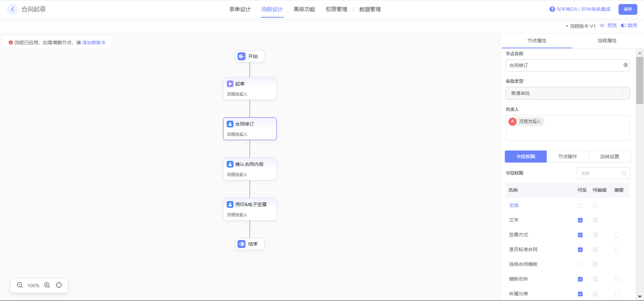
Task: Click the zoom out magnifier icon
Action: (x=20, y=285)
